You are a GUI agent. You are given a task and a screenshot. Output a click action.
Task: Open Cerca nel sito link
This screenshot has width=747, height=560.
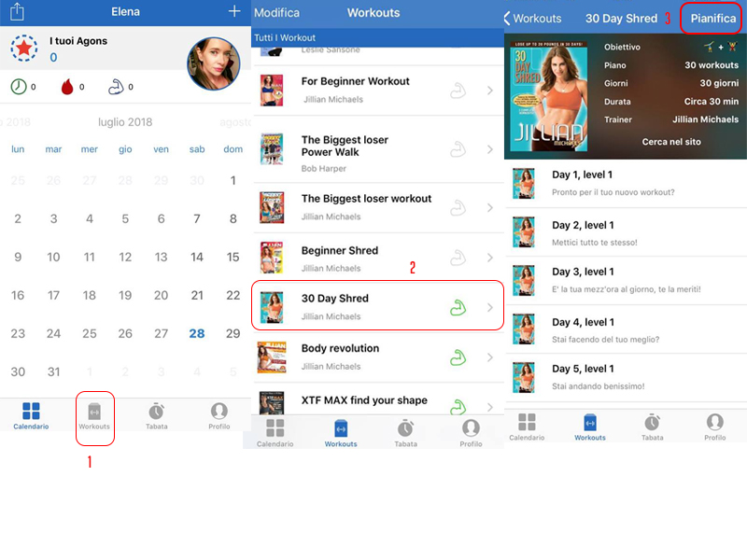(x=671, y=142)
